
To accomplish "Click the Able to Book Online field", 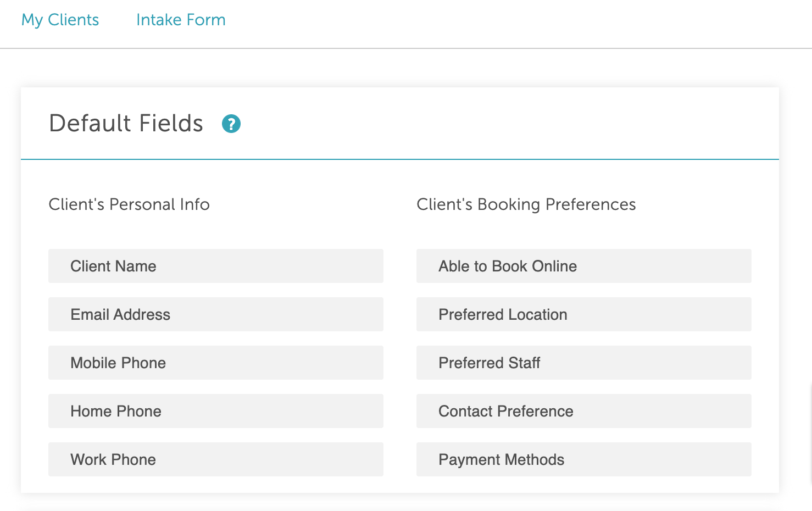I will pos(584,266).
